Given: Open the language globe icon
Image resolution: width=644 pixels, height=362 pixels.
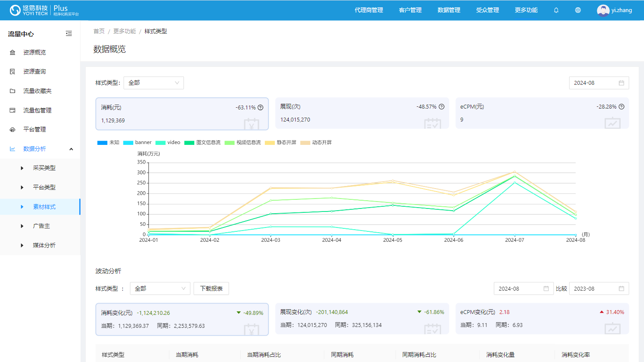Looking at the screenshot, I should (578, 10).
